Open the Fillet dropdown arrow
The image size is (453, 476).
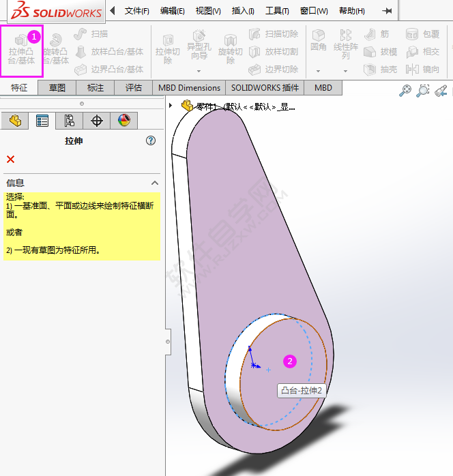[318, 71]
